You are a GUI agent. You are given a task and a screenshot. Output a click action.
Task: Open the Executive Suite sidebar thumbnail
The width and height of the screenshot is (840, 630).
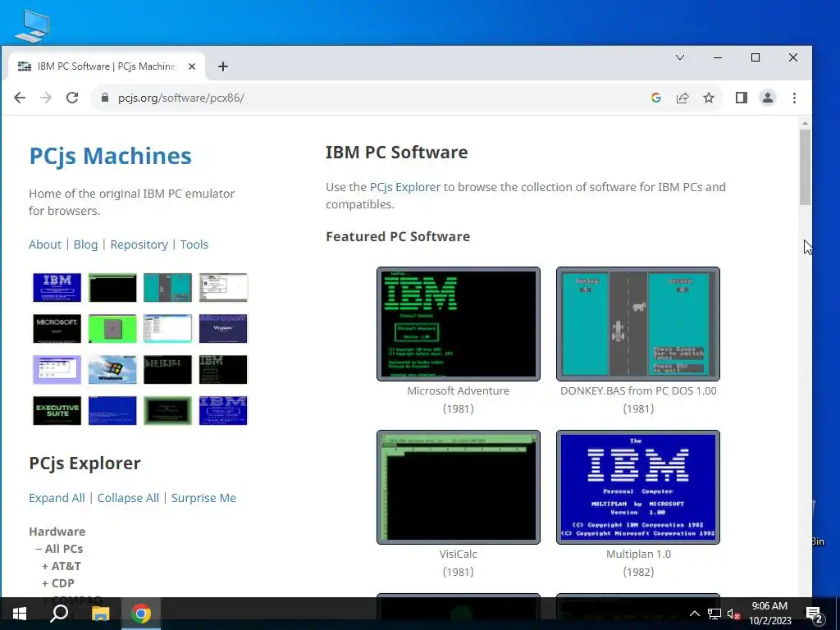click(57, 411)
